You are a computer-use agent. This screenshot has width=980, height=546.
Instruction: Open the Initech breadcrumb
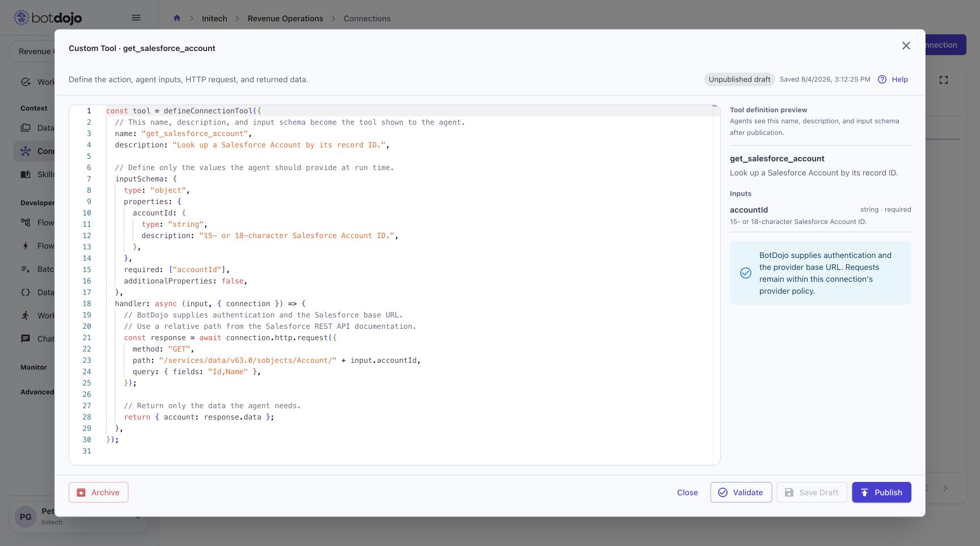(214, 18)
